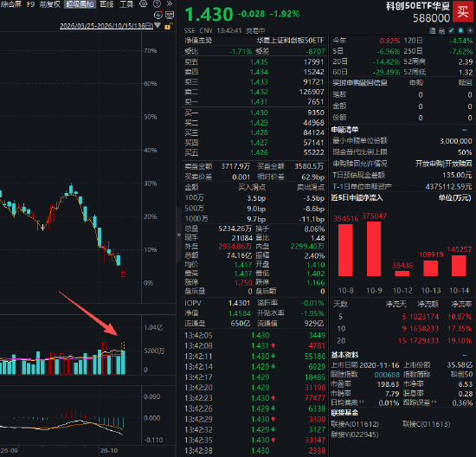Viewport: 476px width, 457px height.
Task: Click the 5-day 净流额 1023174
Action: click(x=424, y=317)
